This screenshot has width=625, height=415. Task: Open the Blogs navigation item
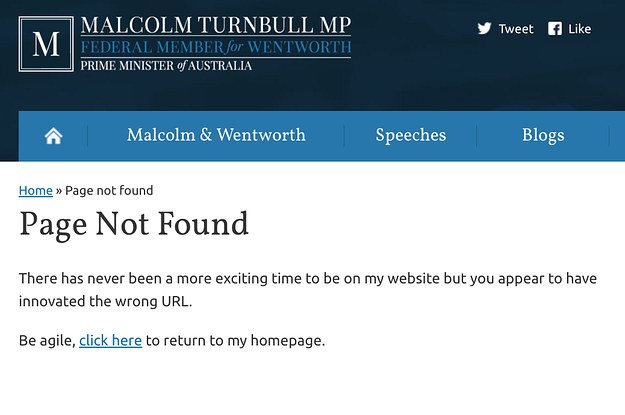point(543,136)
